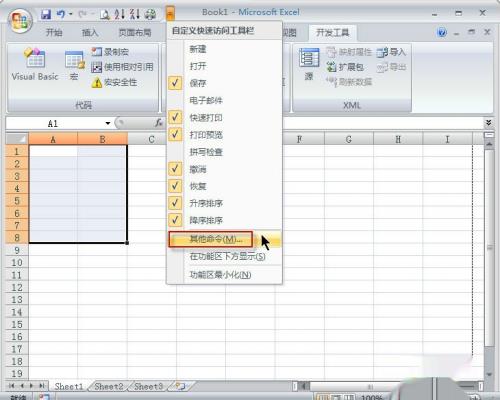Screen dimensions: 500x400
Task: Click the Office button orb
Action: coord(20,21)
